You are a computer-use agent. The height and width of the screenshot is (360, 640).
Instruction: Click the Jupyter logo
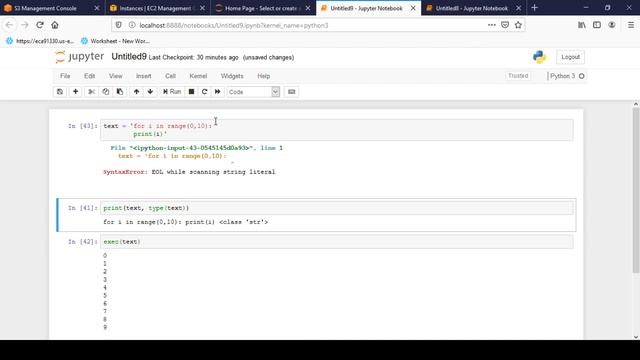(x=80, y=57)
